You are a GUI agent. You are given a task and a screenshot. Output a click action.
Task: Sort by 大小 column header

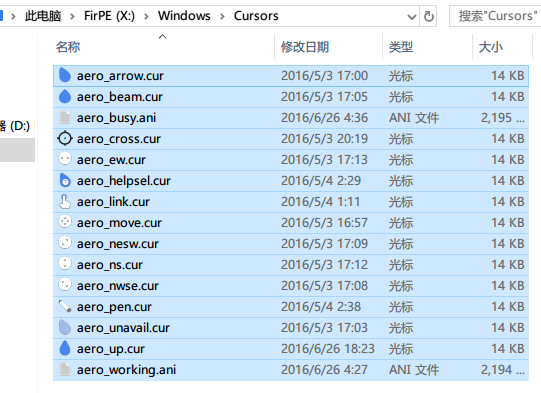click(491, 47)
